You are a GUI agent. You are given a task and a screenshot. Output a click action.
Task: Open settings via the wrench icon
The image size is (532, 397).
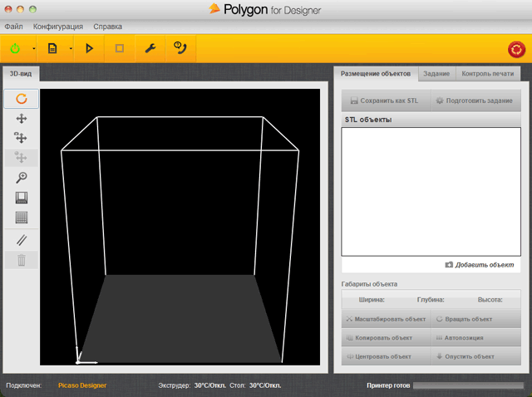(x=150, y=48)
